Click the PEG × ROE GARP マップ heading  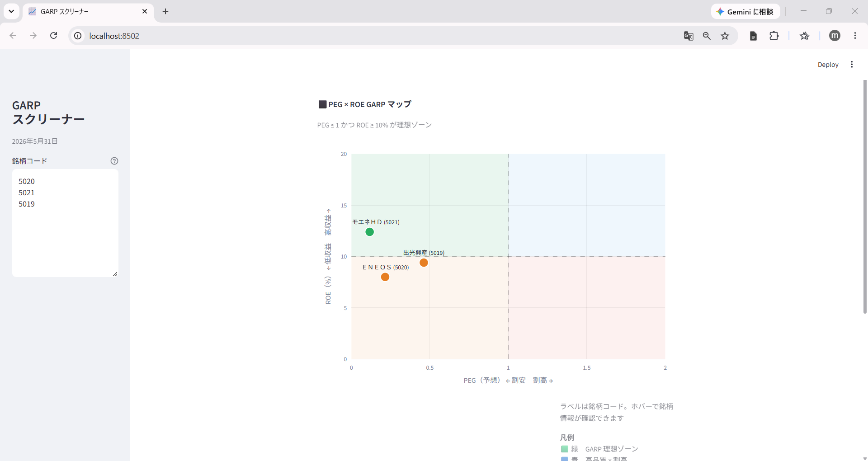tap(365, 104)
